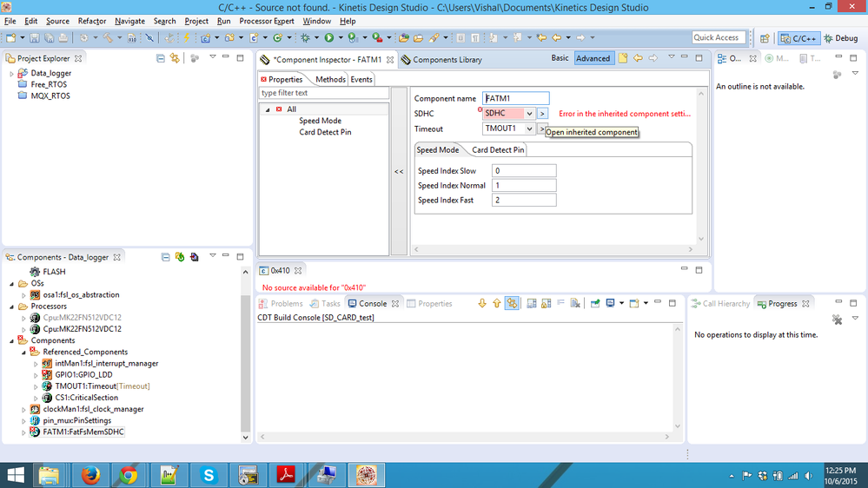The width and height of the screenshot is (868, 488).
Task: Open the File menu
Action: pos(10,21)
